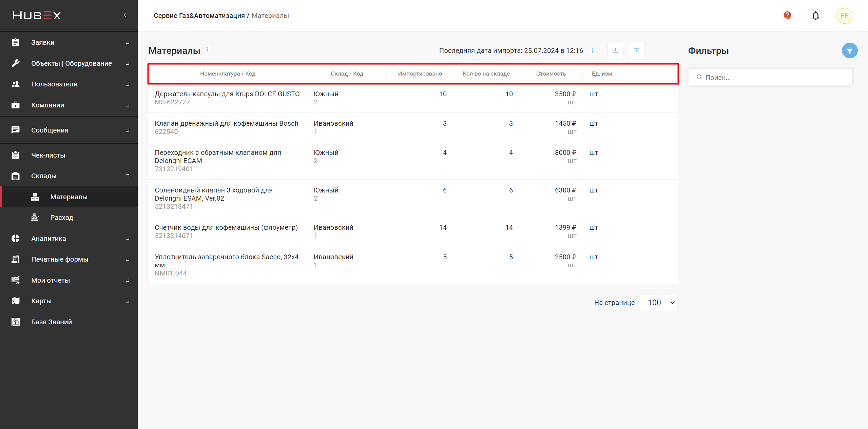The width and height of the screenshot is (868, 429).
Task: Open the Чек-листы menu item
Action: [x=48, y=155]
